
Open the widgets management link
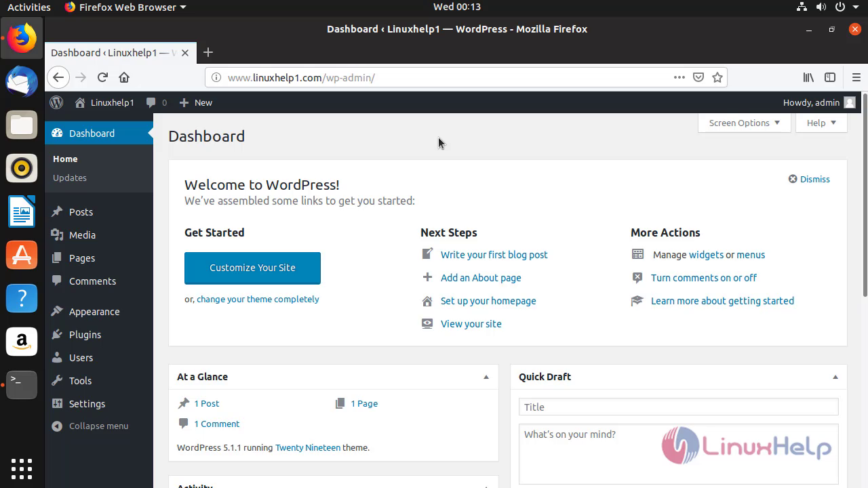[x=706, y=255]
